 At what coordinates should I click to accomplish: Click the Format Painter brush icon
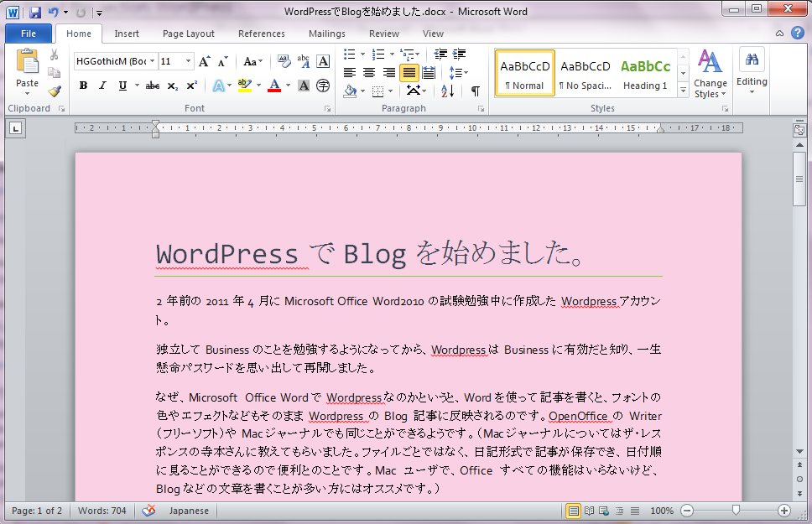pyautogui.click(x=55, y=91)
